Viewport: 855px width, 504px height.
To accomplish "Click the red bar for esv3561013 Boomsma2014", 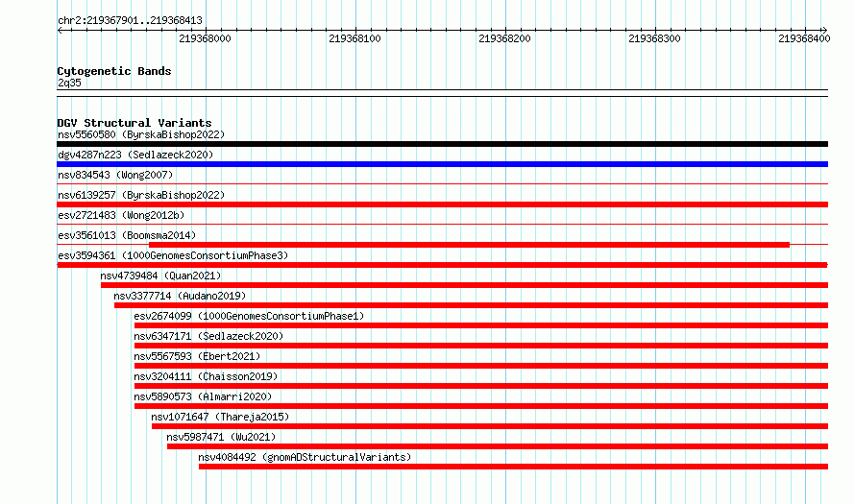I will coord(469,245).
